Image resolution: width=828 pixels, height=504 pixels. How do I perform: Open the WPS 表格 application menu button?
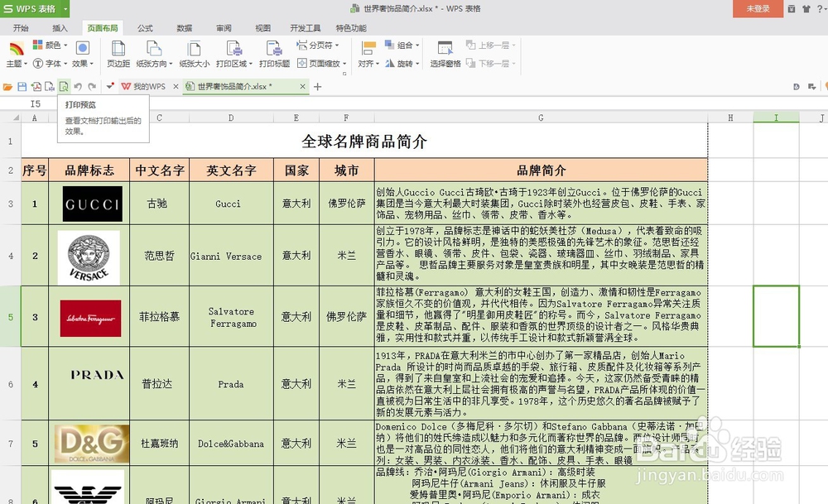(x=31, y=9)
